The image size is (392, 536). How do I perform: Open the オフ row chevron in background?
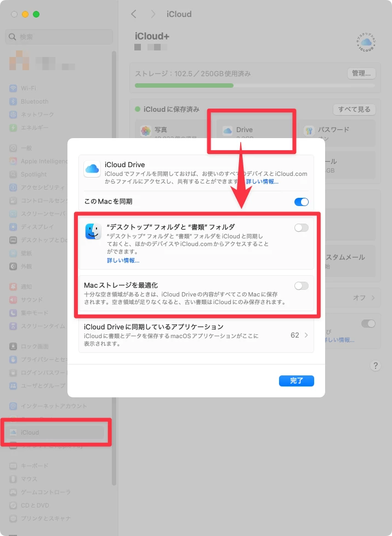tap(373, 298)
